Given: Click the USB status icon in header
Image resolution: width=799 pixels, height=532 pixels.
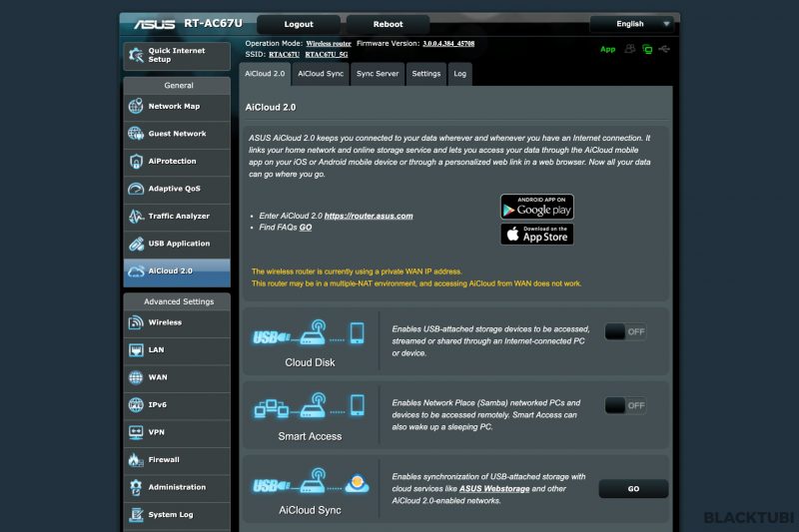Looking at the screenshot, I should point(664,49).
